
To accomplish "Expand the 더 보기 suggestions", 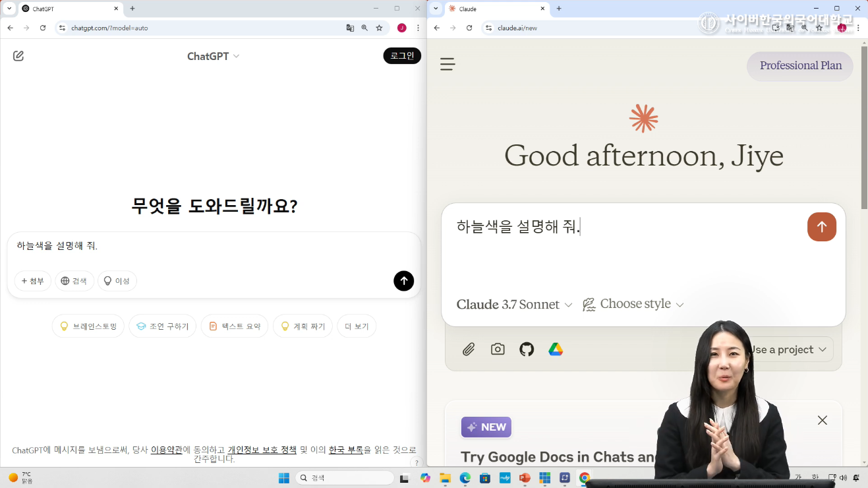I will pyautogui.click(x=357, y=326).
